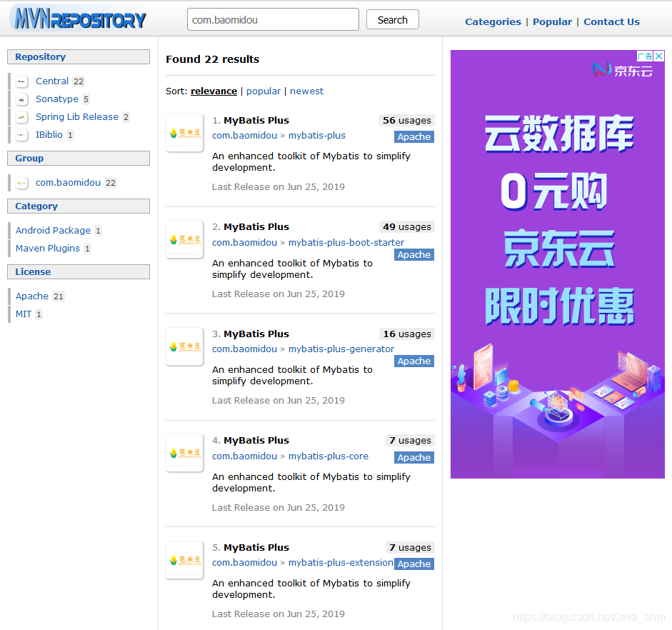Click Apache license tag on mybatis-plus-core
Screen dimensions: 672x630
[414, 458]
